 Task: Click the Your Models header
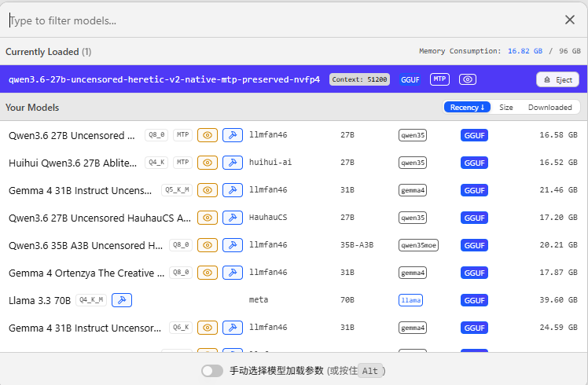pos(32,108)
